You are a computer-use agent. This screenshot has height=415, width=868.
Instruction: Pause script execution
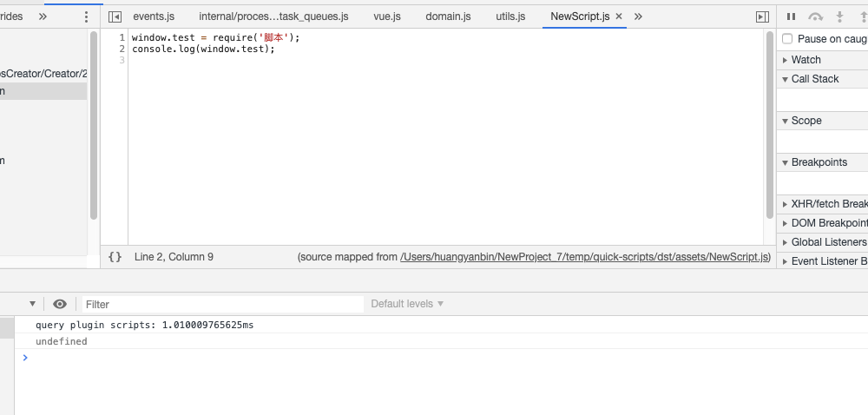(791, 16)
